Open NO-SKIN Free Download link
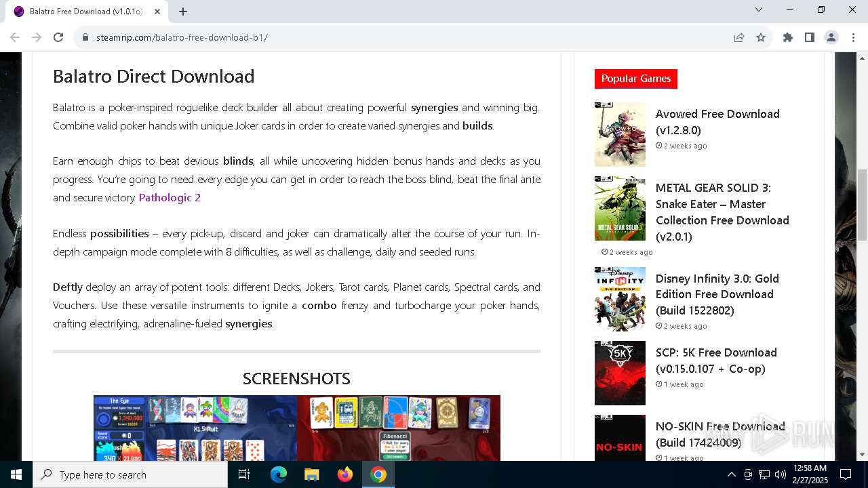Screen dimensions: 868x488 coord(720,434)
